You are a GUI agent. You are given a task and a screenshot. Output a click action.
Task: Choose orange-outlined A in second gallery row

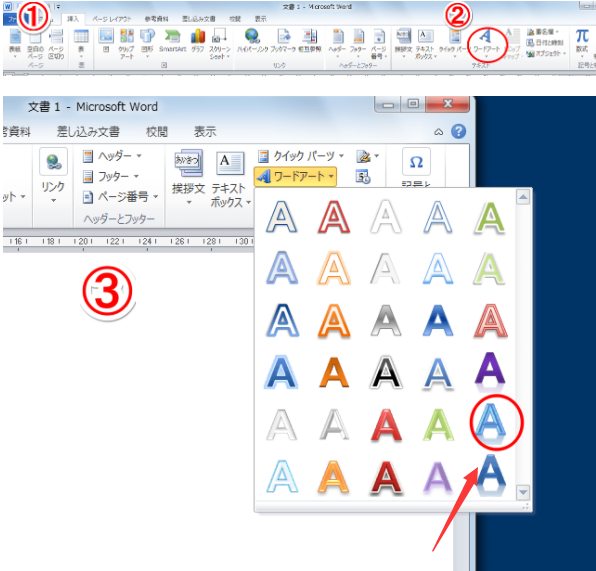(334, 268)
